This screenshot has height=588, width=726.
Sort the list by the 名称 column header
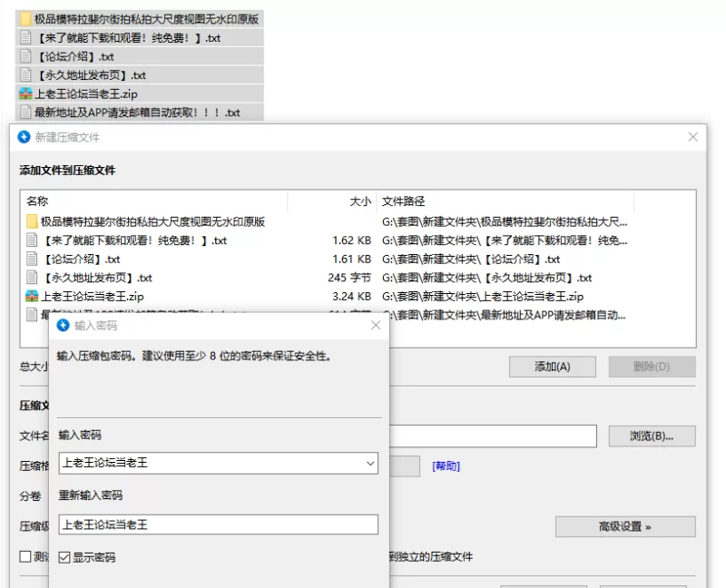37,201
